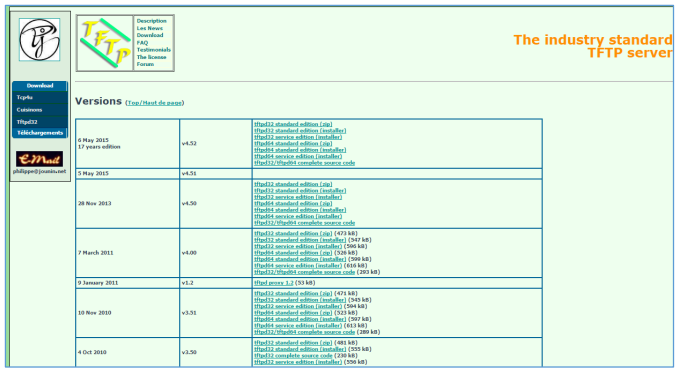Click the Top/Haut de page link

point(155,103)
